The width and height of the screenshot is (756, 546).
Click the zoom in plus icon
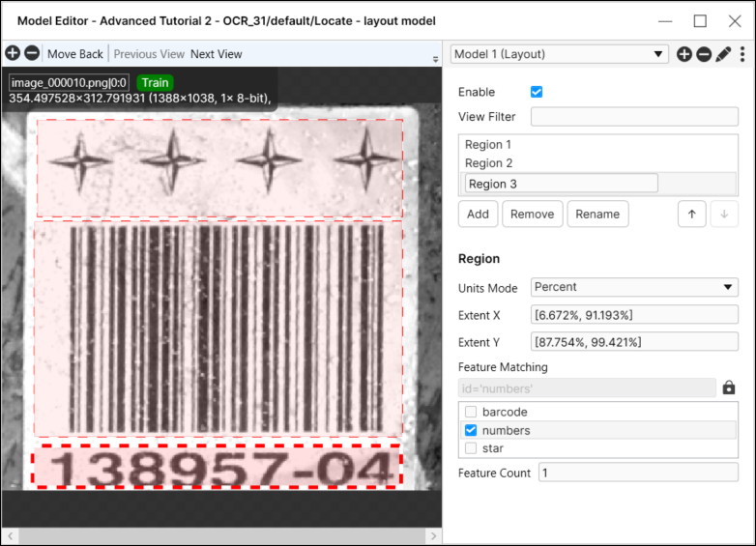13,54
